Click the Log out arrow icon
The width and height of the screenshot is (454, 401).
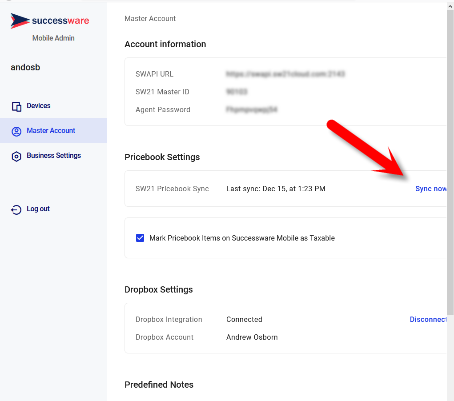pos(16,209)
